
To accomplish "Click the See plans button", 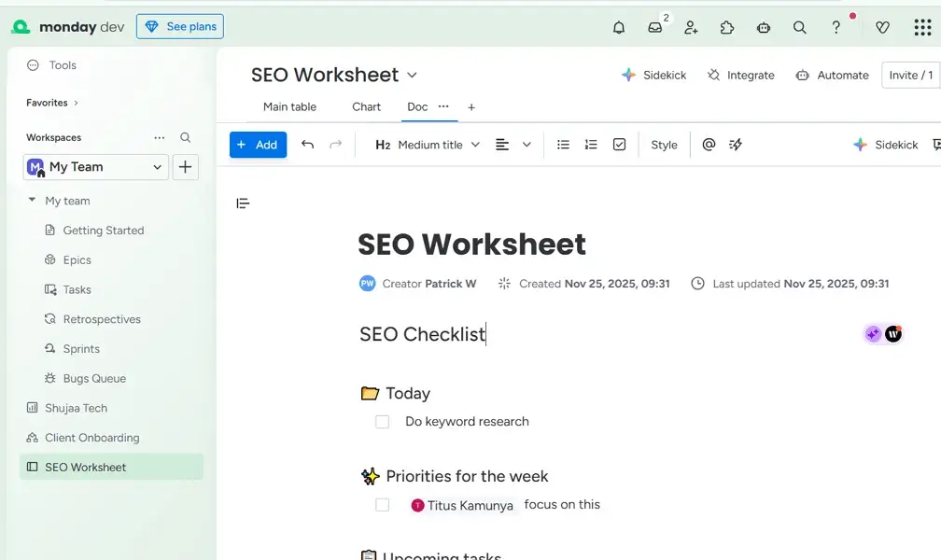I will click(x=179, y=26).
